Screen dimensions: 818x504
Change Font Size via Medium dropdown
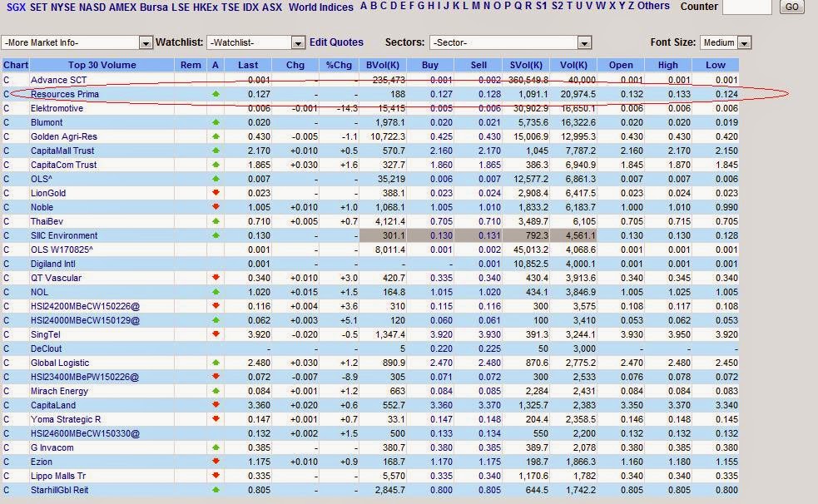click(726, 42)
